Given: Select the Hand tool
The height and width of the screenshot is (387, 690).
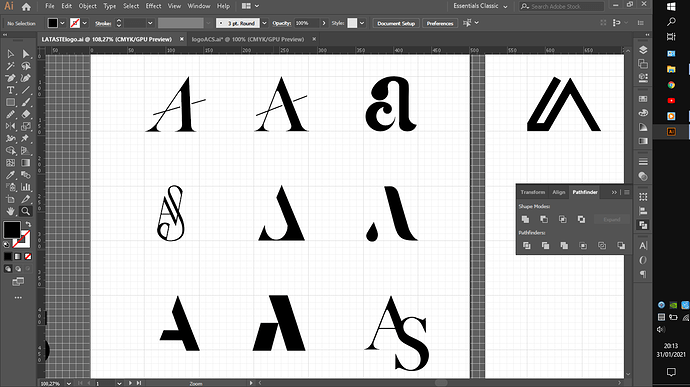Looking at the screenshot, I should (10, 211).
